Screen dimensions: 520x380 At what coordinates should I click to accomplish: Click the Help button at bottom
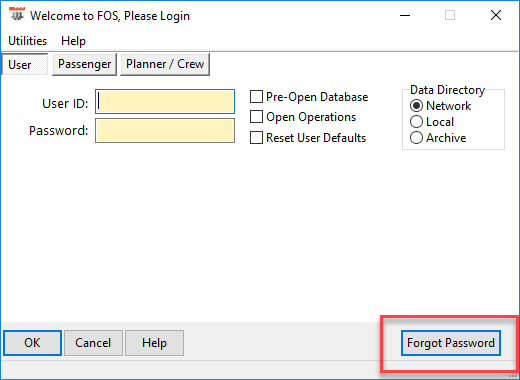point(154,343)
